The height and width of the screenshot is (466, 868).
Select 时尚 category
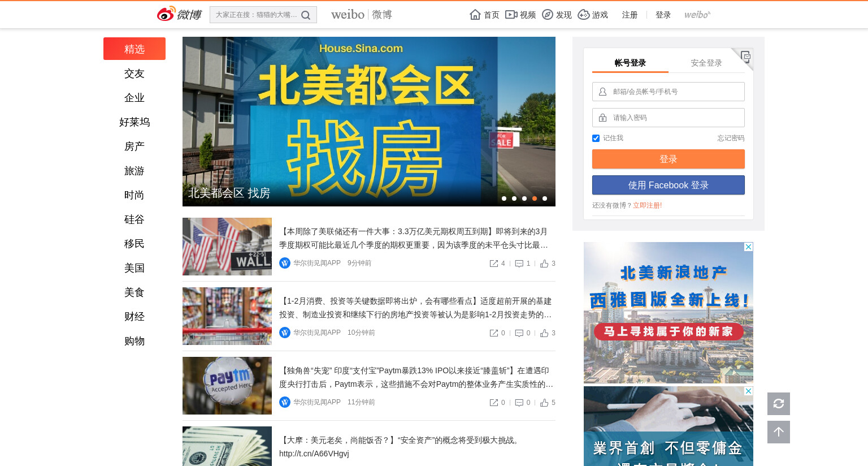tap(134, 195)
